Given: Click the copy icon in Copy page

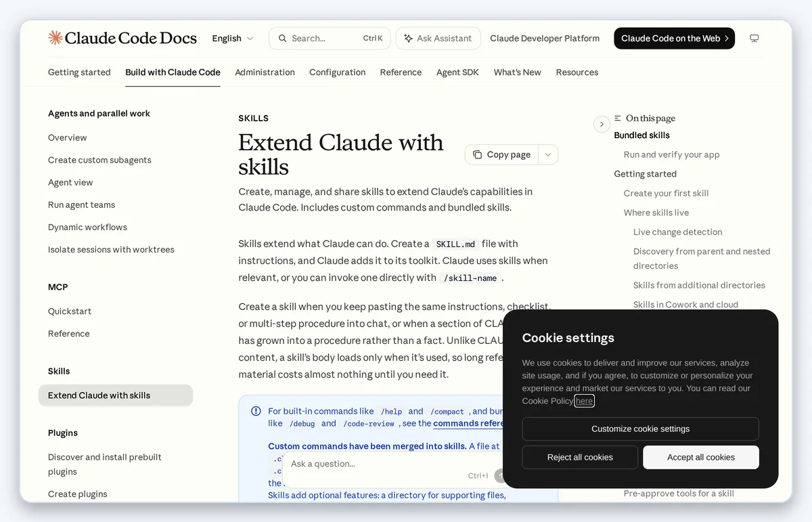Looking at the screenshot, I should click(x=478, y=154).
